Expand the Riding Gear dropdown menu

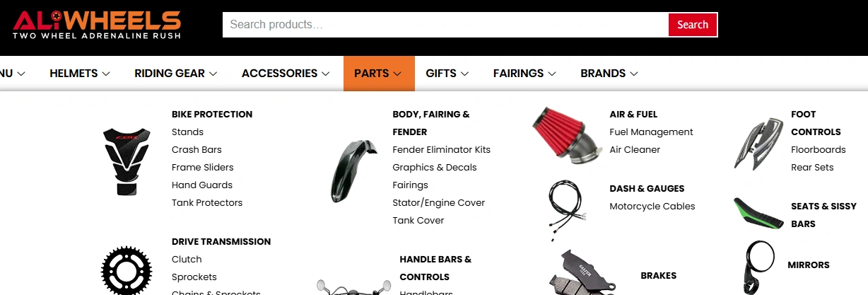[176, 74]
